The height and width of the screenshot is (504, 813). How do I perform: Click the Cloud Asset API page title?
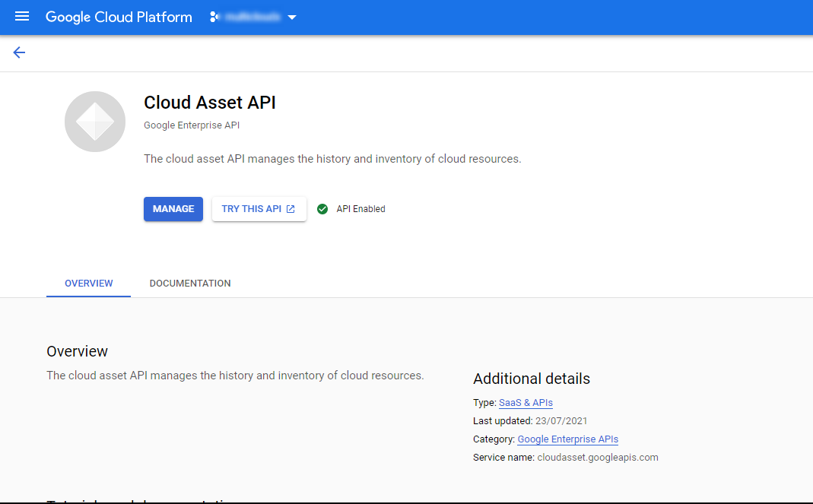[x=210, y=103]
